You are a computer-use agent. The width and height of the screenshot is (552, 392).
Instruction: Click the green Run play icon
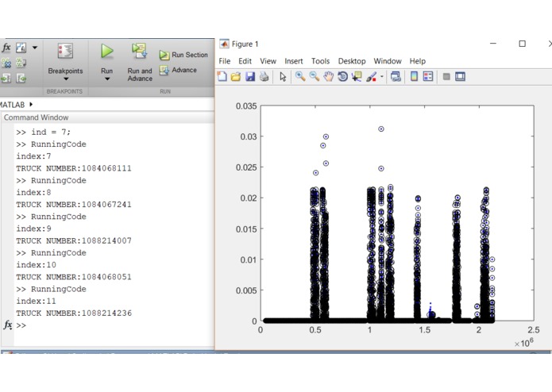(106, 52)
